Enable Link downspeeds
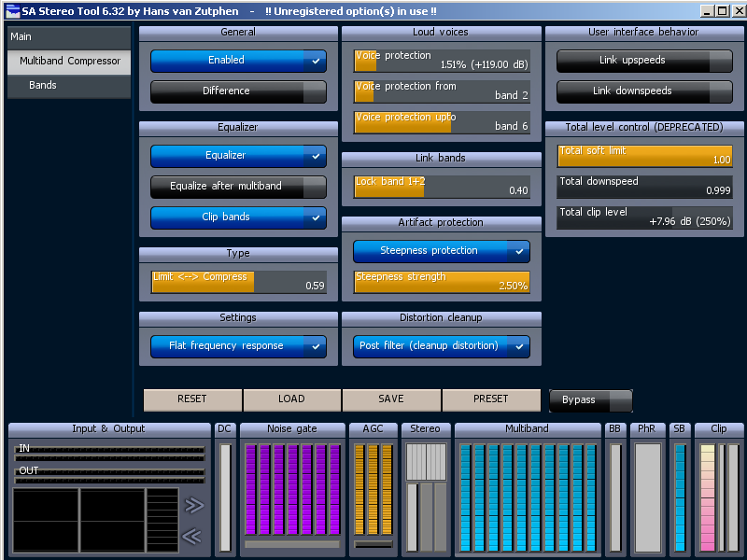Screen dimensions: 747x560 [x=644, y=91]
